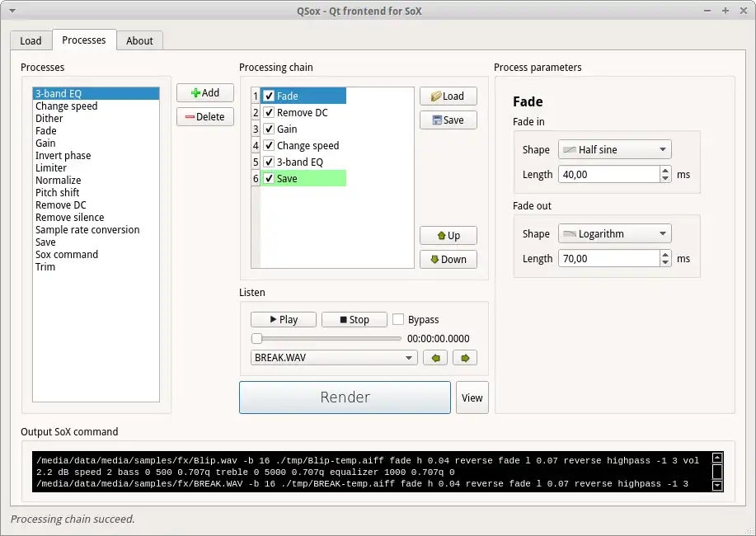Toggle 3-band EQ chain checkbox

269,162
